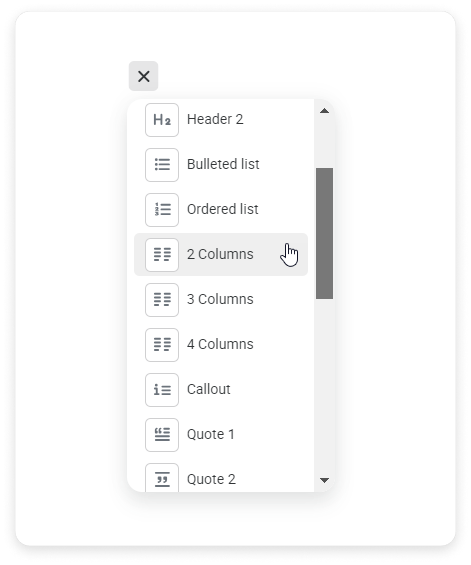Click the Bulleted list icon

[x=162, y=165]
